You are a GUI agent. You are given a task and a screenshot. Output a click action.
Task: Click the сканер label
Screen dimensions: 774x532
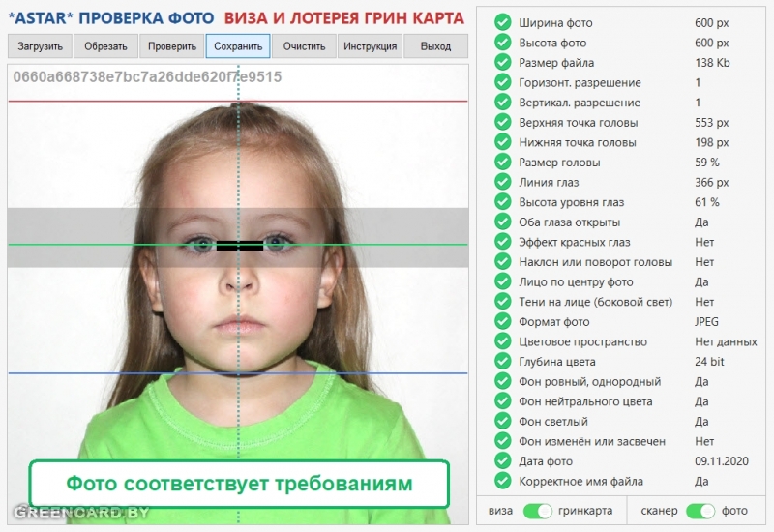(x=659, y=511)
